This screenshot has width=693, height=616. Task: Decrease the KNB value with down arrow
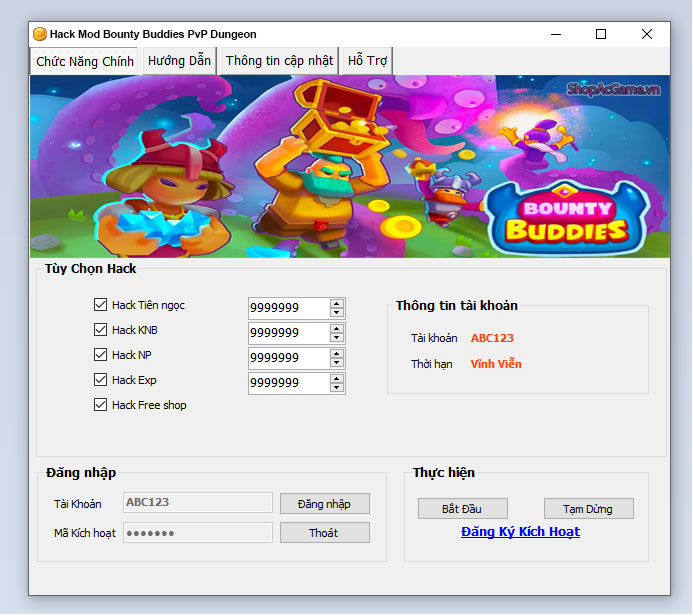[x=337, y=338]
